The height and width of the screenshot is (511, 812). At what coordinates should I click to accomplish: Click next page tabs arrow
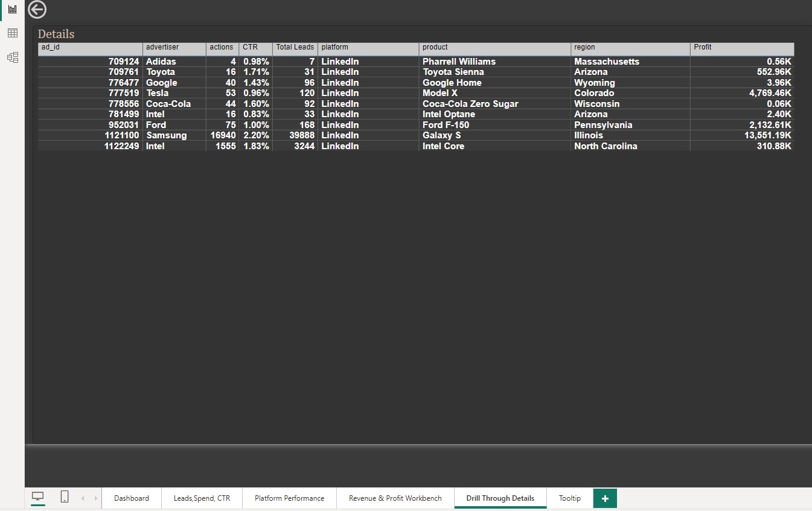click(95, 498)
